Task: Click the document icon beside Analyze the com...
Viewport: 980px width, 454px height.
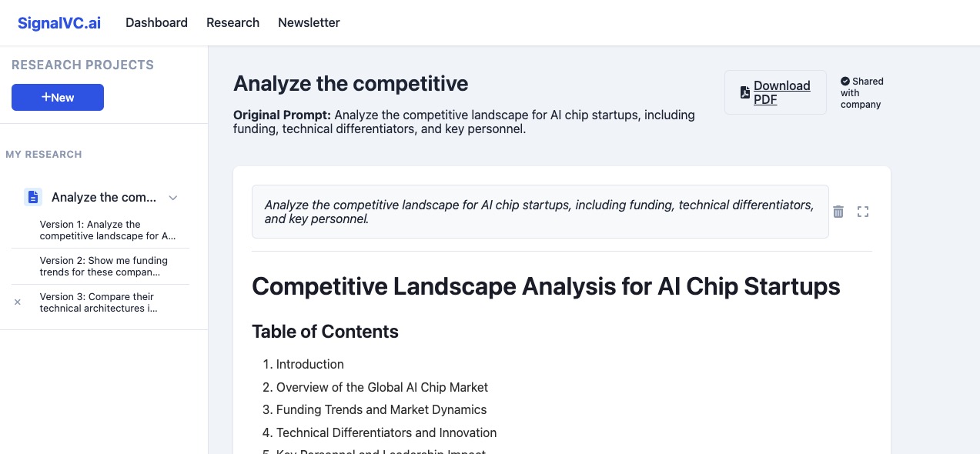Action: [x=33, y=198]
